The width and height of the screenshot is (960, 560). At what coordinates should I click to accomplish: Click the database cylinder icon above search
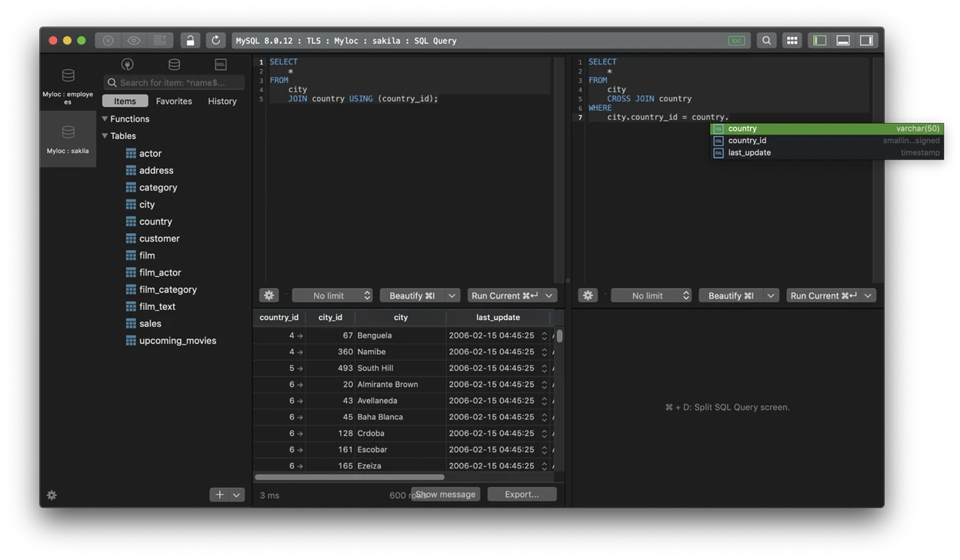point(175,64)
